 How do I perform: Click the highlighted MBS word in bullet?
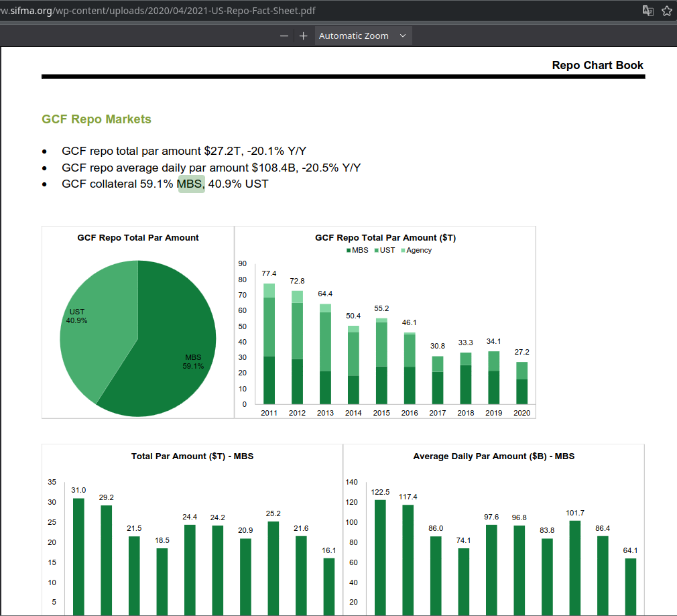(190, 184)
